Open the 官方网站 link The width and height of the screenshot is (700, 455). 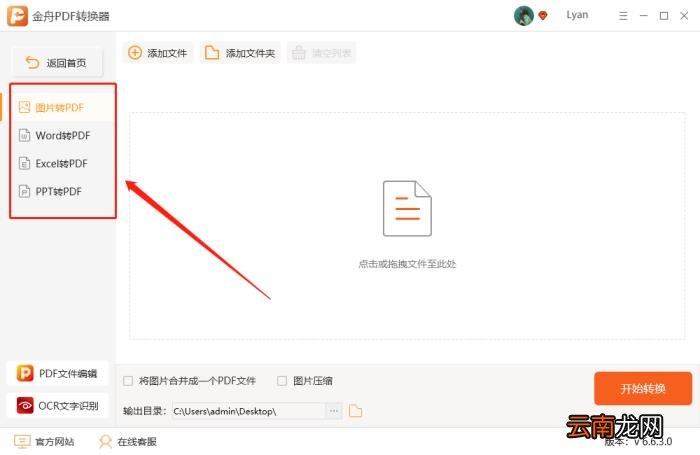(44, 442)
